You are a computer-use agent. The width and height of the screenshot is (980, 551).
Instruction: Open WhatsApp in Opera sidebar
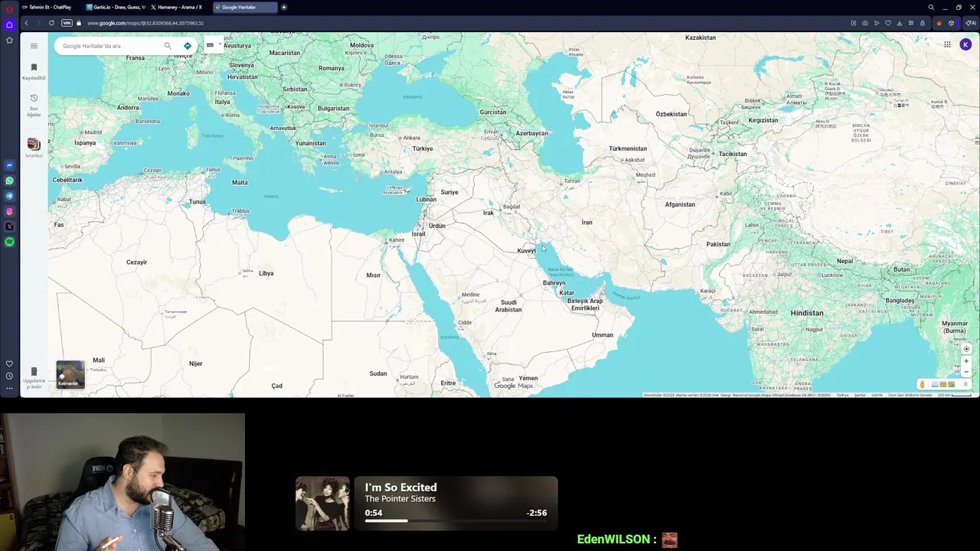(x=9, y=181)
